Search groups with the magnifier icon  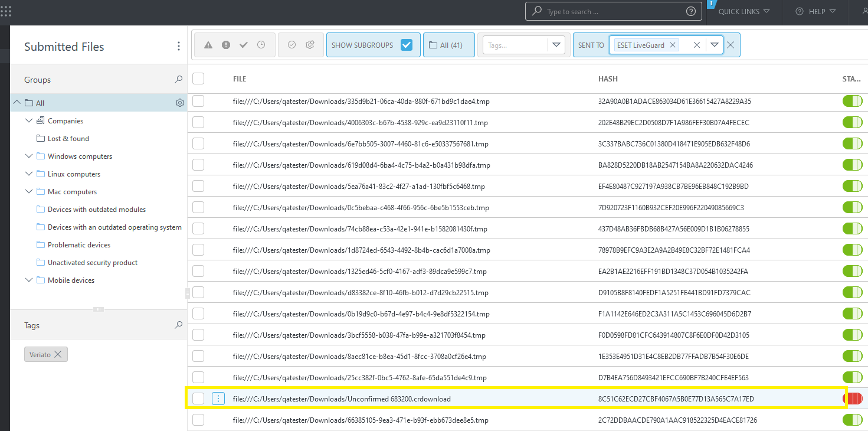pyautogui.click(x=179, y=79)
